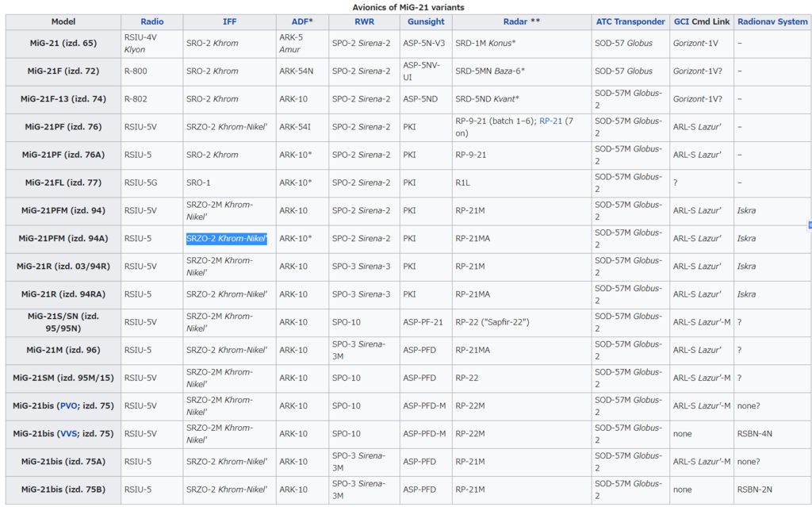Image resolution: width=812 pixels, height=507 pixels.
Task: Click the RWR column header link
Action: click(364, 21)
